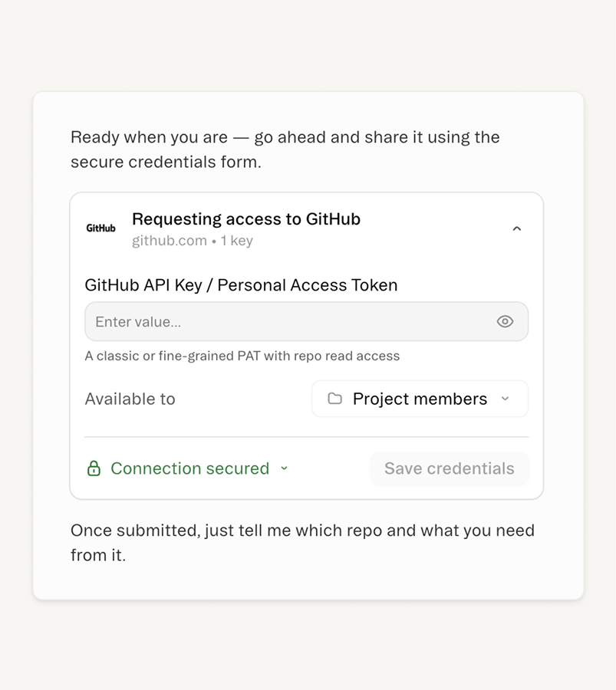This screenshot has height=690, width=616.
Task: Click the github.com 1 key subtitle
Action: pos(192,241)
